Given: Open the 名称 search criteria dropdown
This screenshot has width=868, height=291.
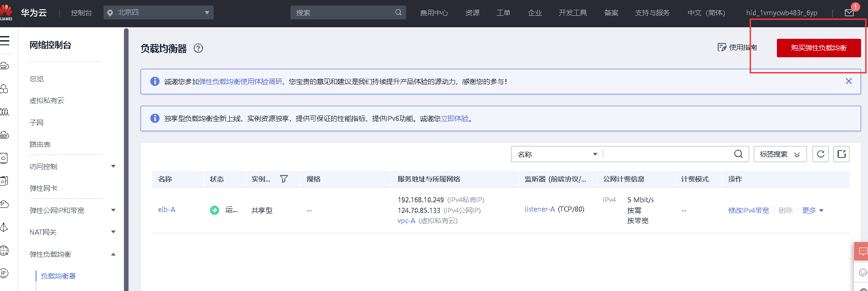Looking at the screenshot, I should pos(557,154).
